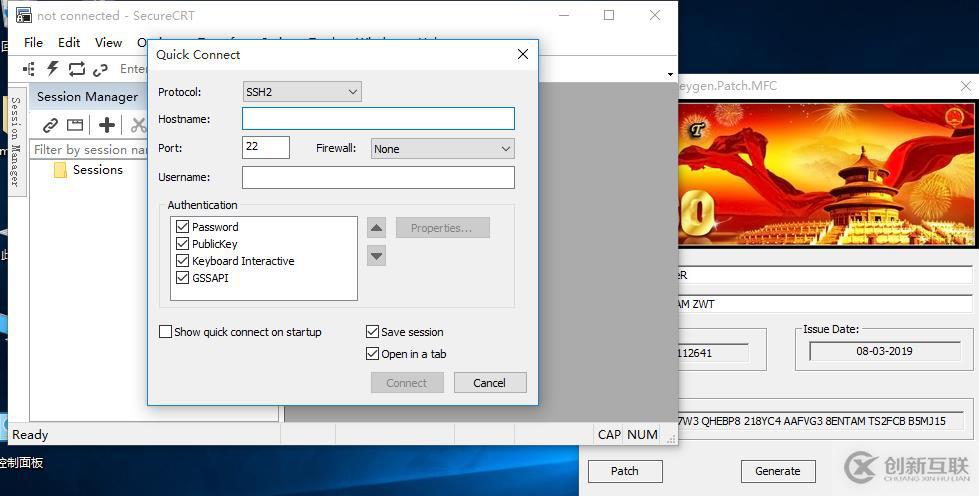Click the Port field showing 22

265,147
